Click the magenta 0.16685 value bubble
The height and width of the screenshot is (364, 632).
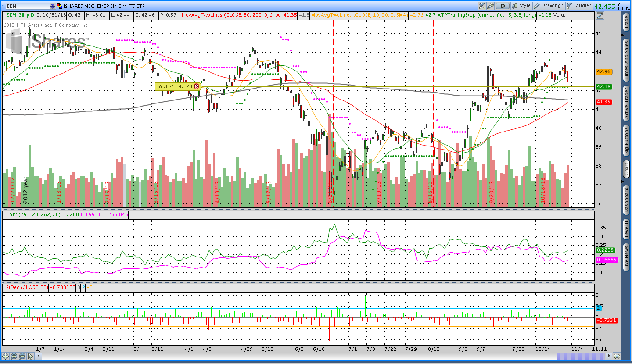coord(607,260)
